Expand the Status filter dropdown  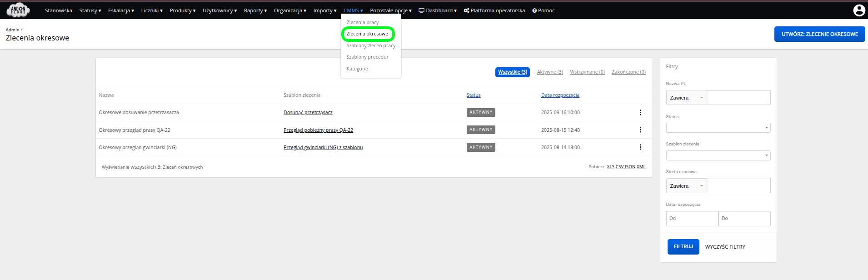click(x=718, y=128)
